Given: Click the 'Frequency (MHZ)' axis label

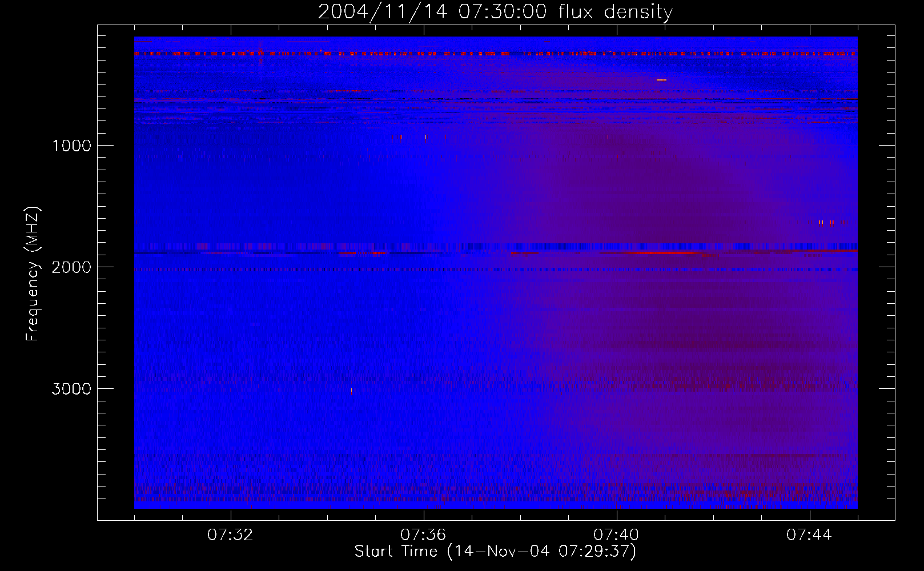Looking at the screenshot, I should pyautogui.click(x=33, y=274).
